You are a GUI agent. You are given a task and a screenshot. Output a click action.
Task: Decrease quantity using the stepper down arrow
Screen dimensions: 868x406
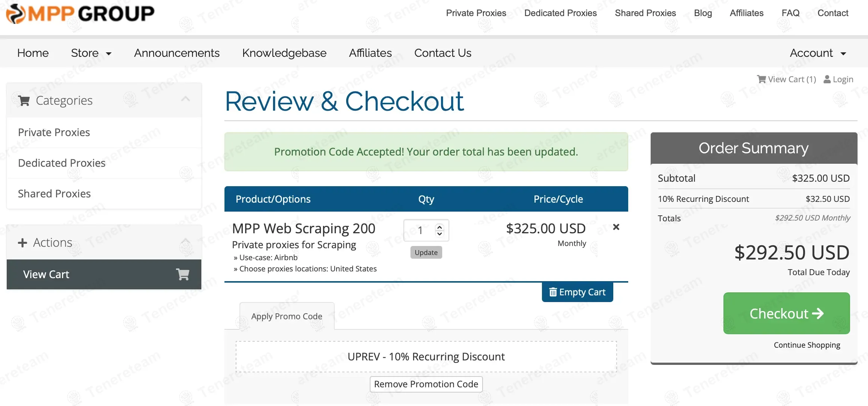(440, 234)
